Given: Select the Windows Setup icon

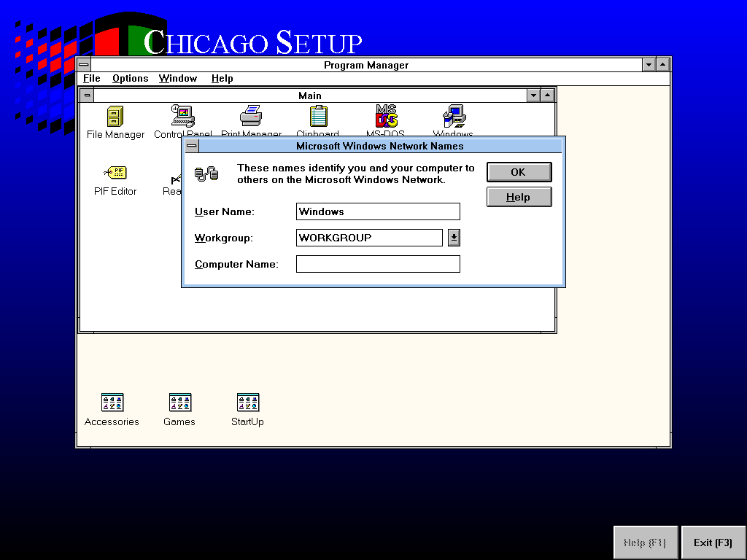Looking at the screenshot, I should pyautogui.click(x=454, y=116).
